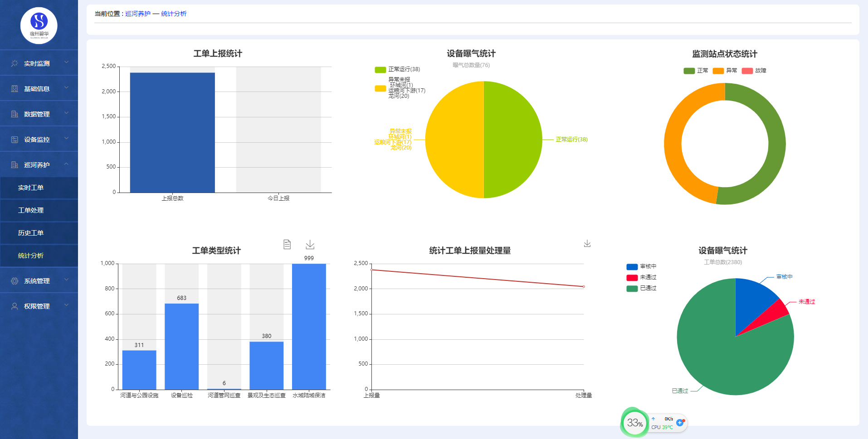Viewport: 868px width, 439px height.
Task: Click the 河道管网巡查 axis label
Action: (224, 396)
